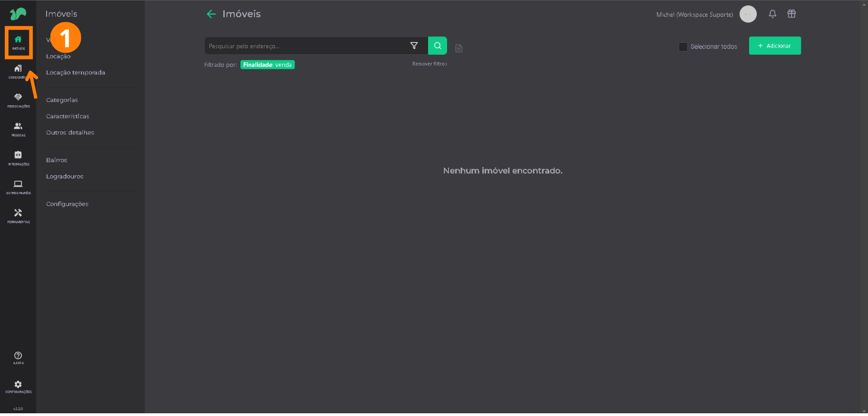Open Categorias in the side menu
This screenshot has width=868, height=416.
62,100
